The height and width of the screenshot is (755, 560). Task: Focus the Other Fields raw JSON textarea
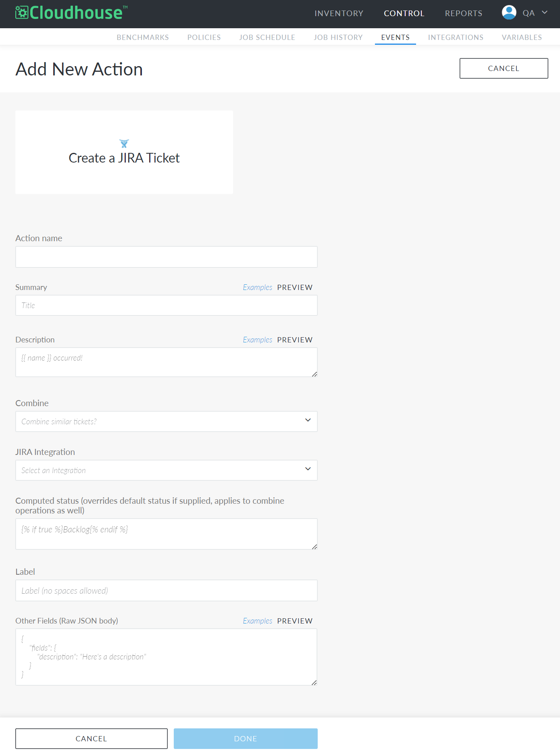[166, 657]
